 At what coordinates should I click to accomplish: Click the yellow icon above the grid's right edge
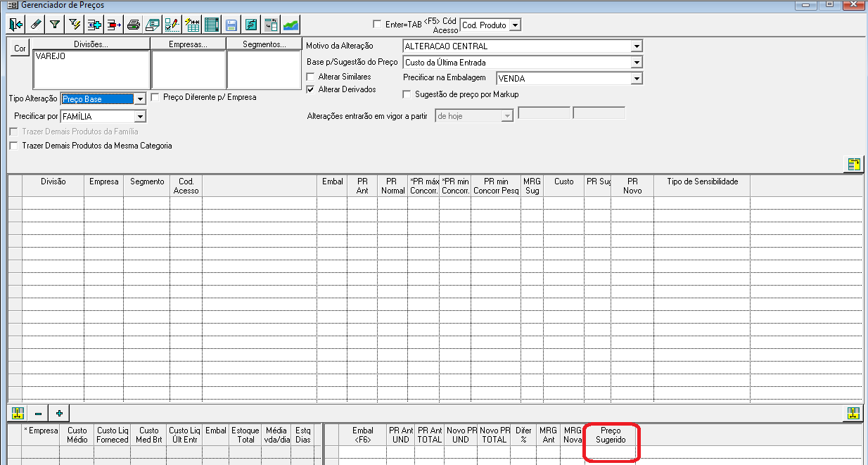pyautogui.click(x=854, y=164)
